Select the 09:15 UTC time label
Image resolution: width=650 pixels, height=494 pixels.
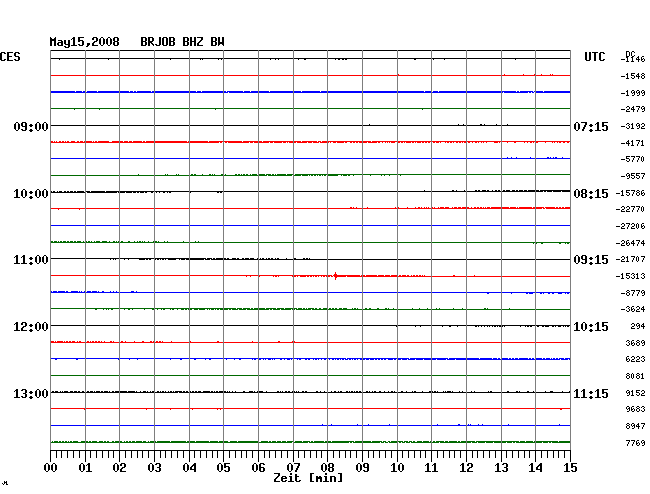pos(591,260)
